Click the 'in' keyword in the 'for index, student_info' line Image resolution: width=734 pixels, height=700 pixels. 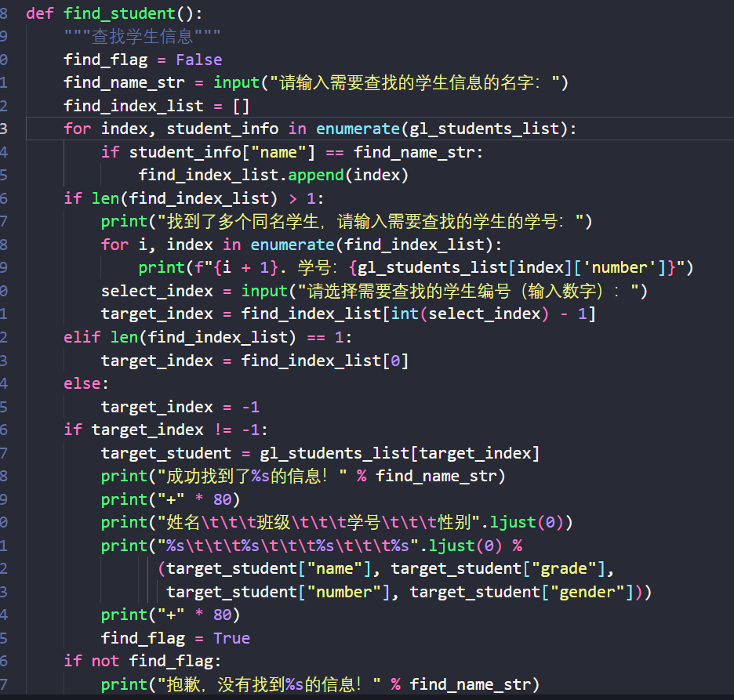pyautogui.click(x=297, y=129)
